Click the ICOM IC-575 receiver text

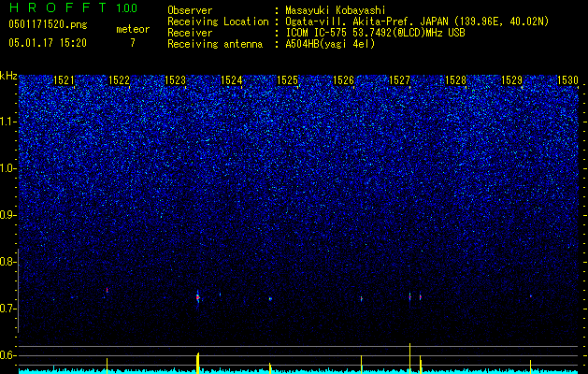pos(375,33)
